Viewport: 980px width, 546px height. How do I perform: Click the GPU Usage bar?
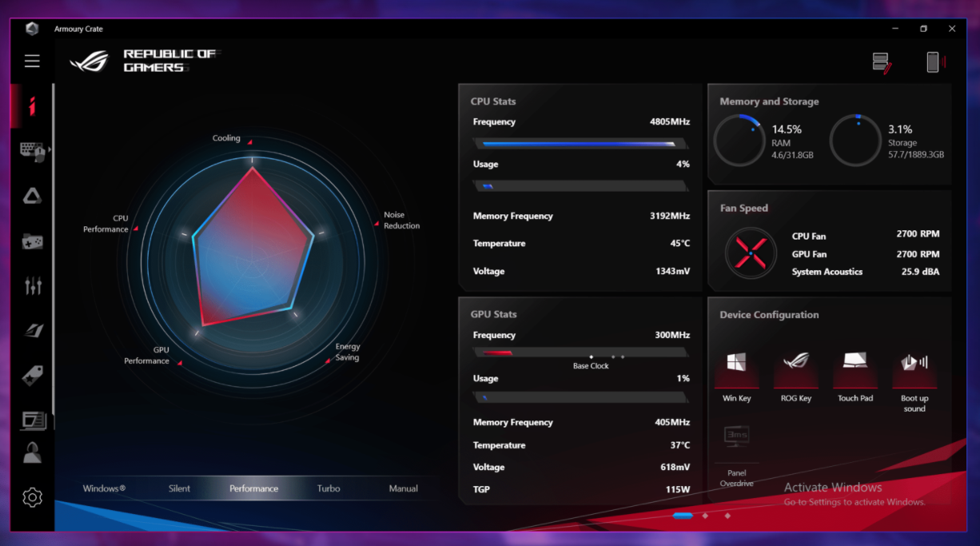[581, 397]
